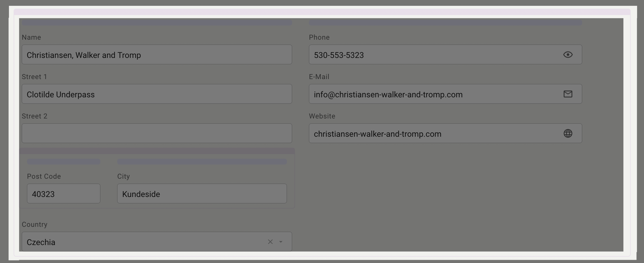
Task: Click the Phone label
Action: 319,37
